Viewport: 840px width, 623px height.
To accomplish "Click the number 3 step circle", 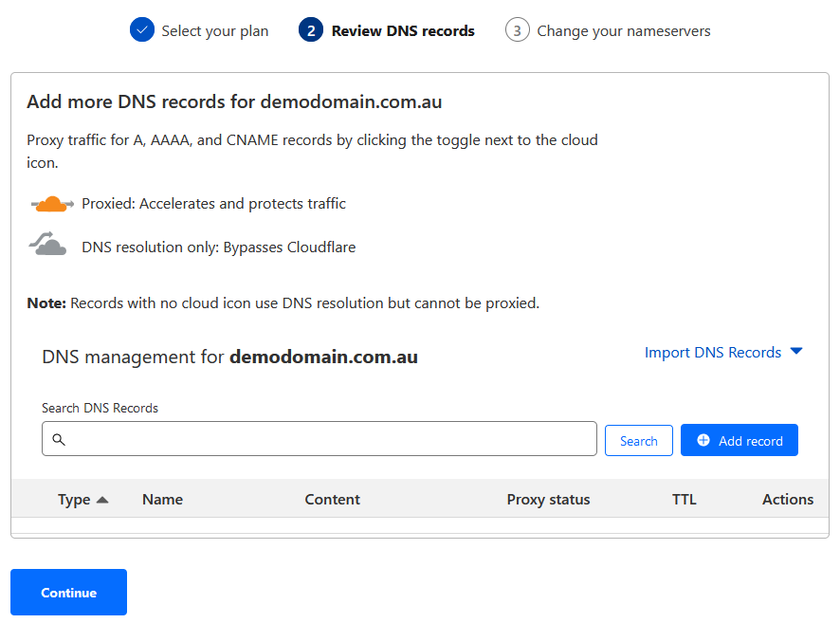I will (518, 30).
